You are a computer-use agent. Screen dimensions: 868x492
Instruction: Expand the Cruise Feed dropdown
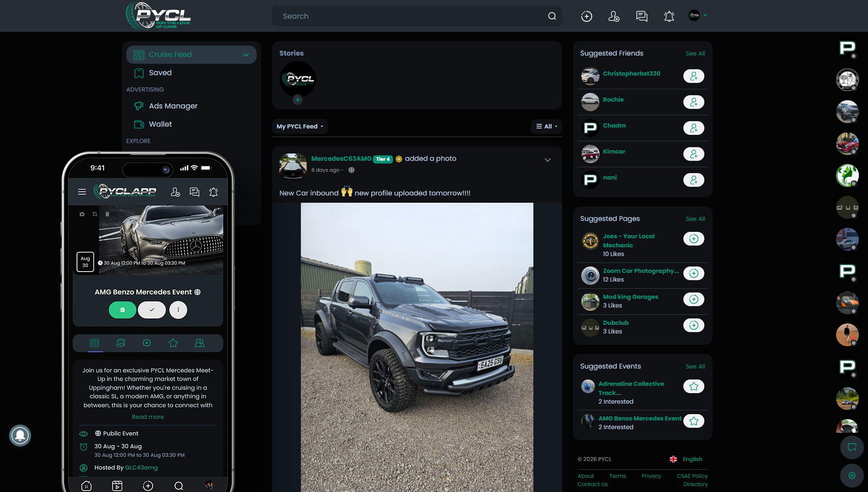[x=246, y=55]
